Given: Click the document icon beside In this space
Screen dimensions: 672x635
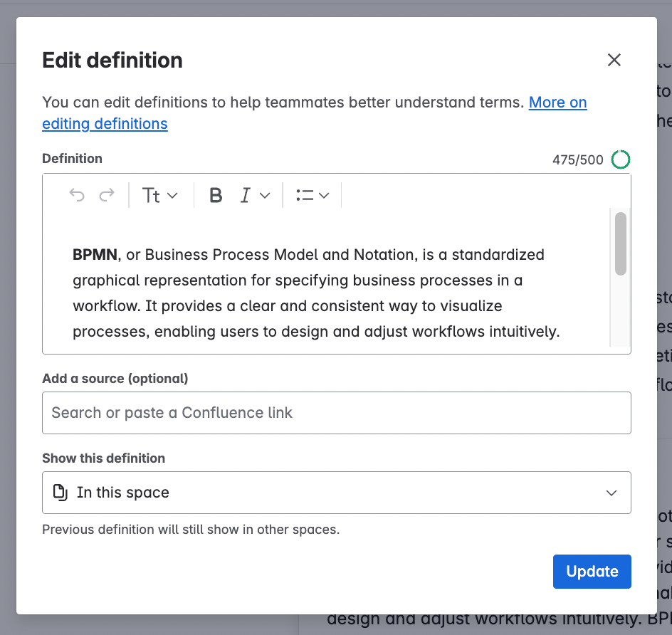Looking at the screenshot, I should tap(61, 492).
